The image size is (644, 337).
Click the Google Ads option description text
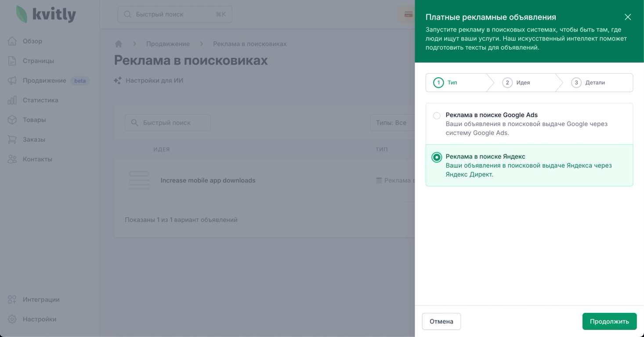(x=526, y=129)
